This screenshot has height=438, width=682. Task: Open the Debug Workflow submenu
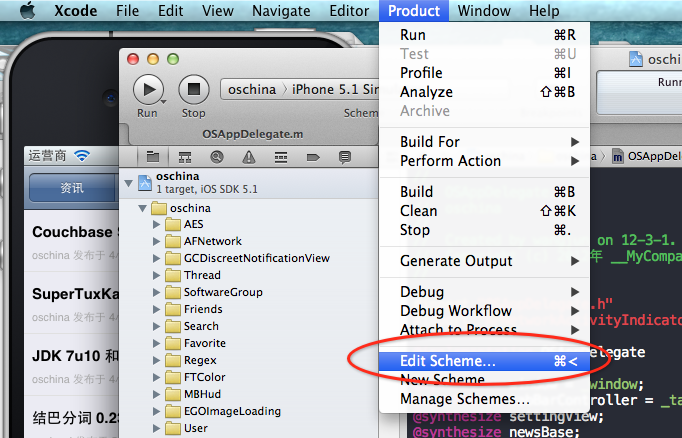pos(484,311)
